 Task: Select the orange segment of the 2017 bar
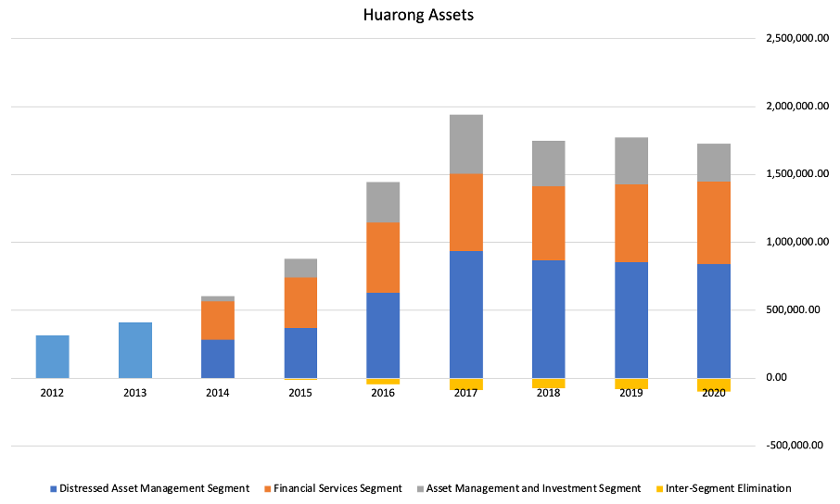coord(466,213)
